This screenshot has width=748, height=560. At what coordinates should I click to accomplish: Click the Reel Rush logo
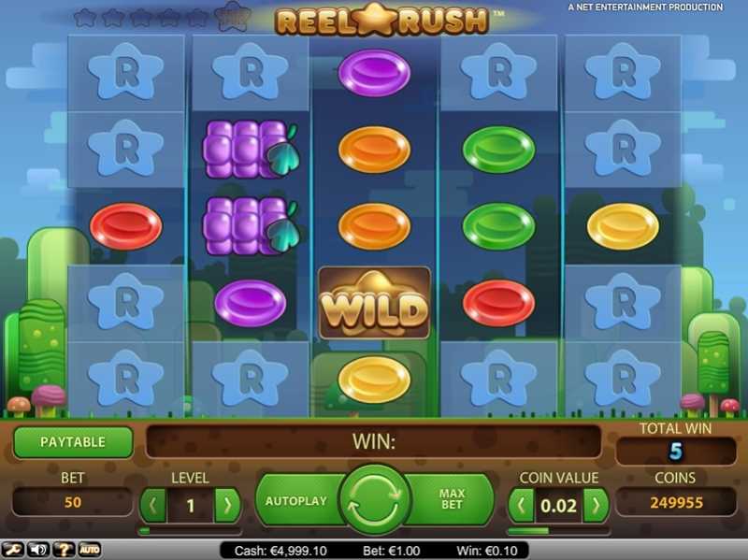coord(381,20)
